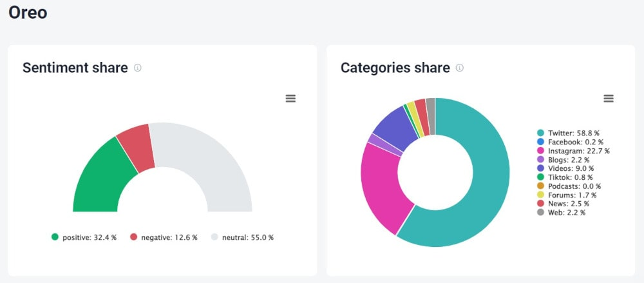
Task: Toggle the Forums: 1.7 % legend entry
Action: 567,195
